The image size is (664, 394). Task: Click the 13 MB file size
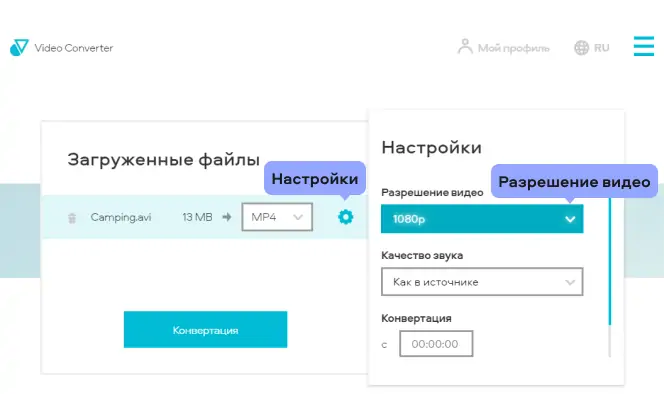(x=197, y=217)
